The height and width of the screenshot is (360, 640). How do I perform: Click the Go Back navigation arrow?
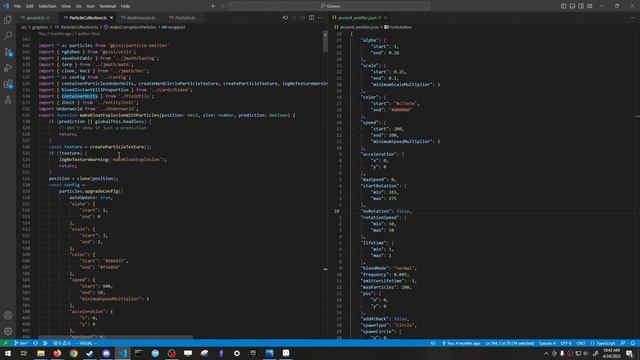[213, 6]
